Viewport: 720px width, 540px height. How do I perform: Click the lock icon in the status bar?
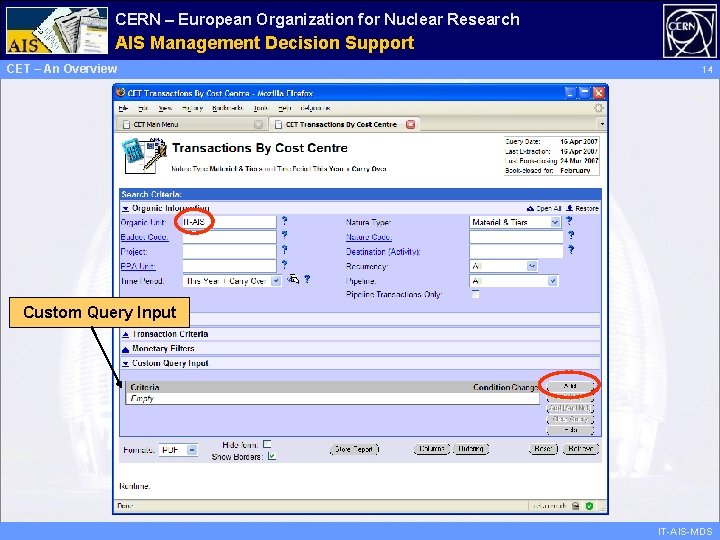(576, 506)
